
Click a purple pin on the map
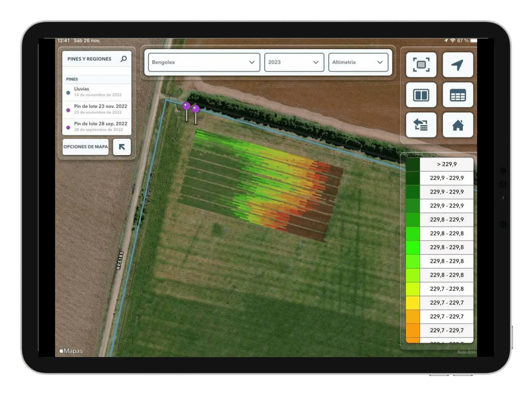pyautogui.click(x=187, y=106)
